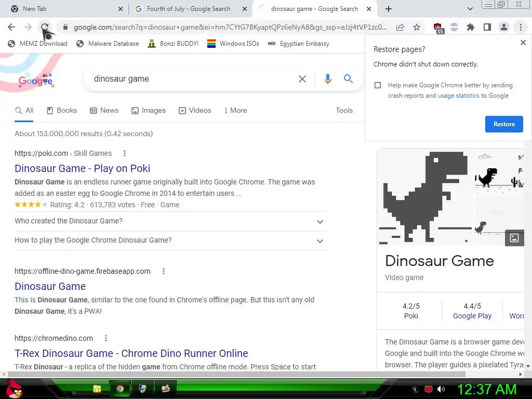This screenshot has width=532, height=399.
Task: Open Egyptian Embassy bookmark
Action: pyautogui.click(x=298, y=44)
